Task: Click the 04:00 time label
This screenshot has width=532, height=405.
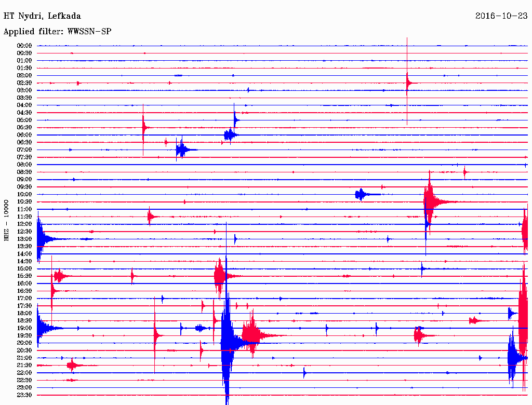Action: 24,105
